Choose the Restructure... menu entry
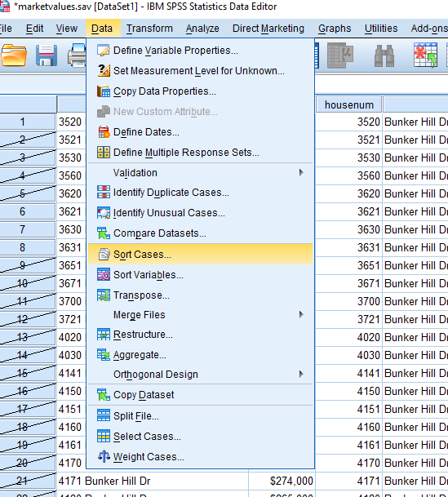Screen dimensions: 448x497 [200, 335]
